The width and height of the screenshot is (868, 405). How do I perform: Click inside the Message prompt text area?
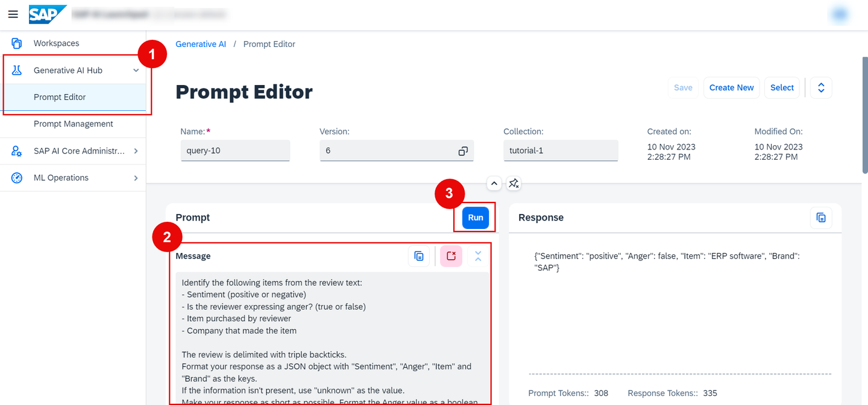click(332, 337)
